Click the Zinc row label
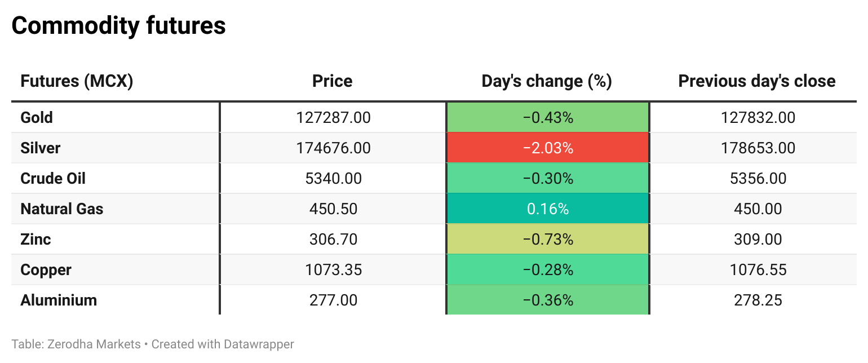 pos(36,240)
